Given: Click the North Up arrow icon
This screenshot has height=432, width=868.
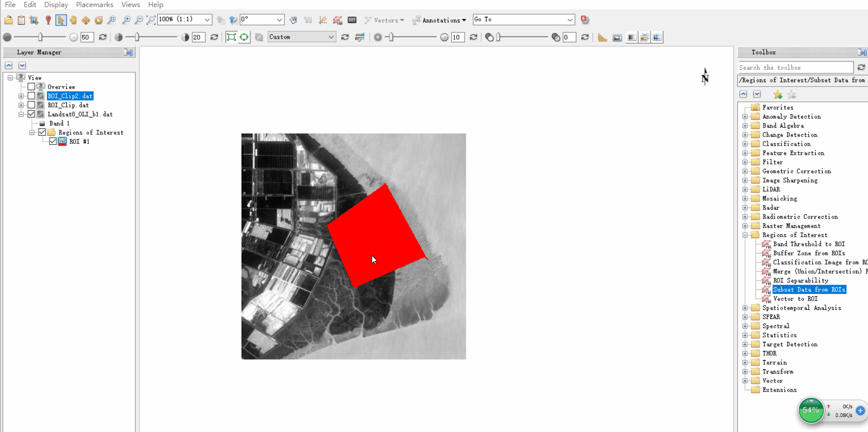Looking at the screenshot, I should 233,20.
